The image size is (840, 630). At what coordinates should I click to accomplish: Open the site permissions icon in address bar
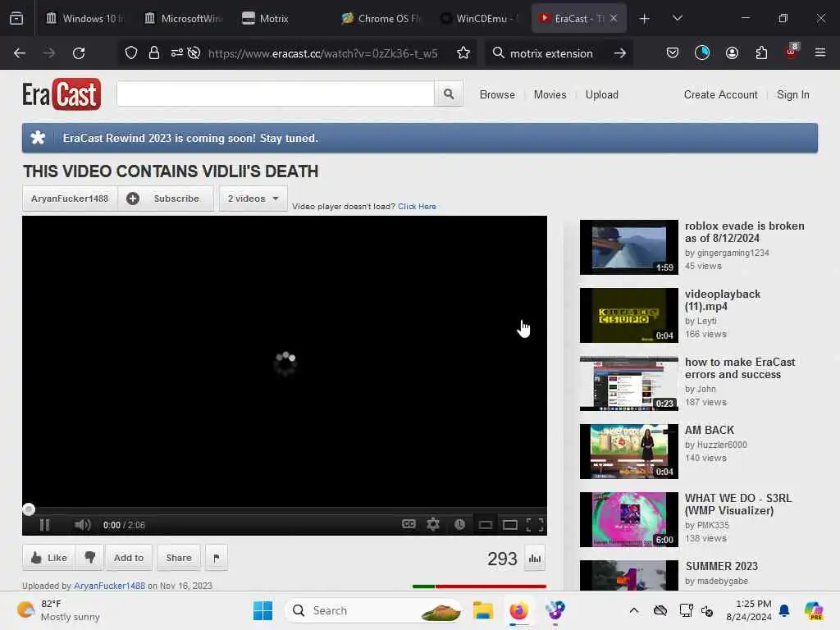(177, 52)
